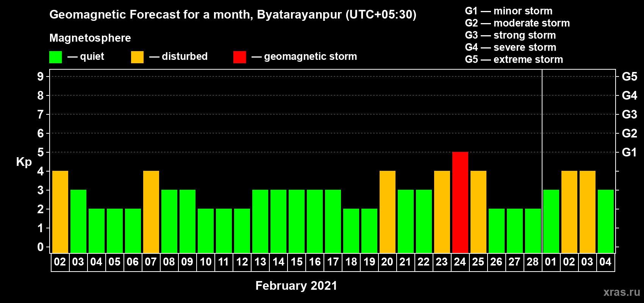Select the green bar for February 13
The height and width of the screenshot is (303, 644).
(x=260, y=221)
